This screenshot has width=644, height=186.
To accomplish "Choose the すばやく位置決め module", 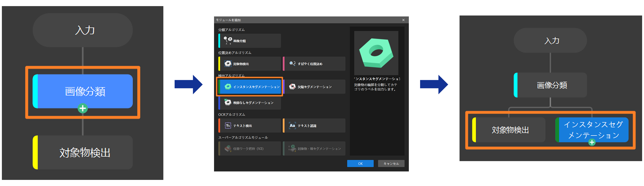I will [x=314, y=64].
